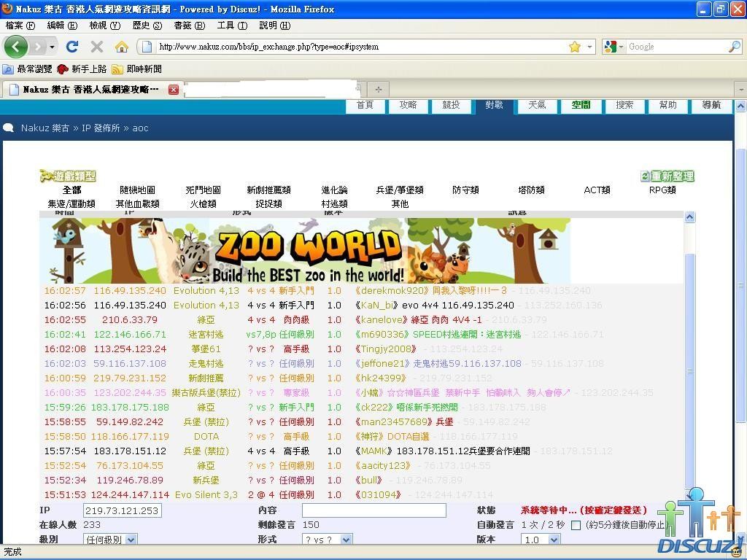Click the Zoo World banner ad

[305, 251]
